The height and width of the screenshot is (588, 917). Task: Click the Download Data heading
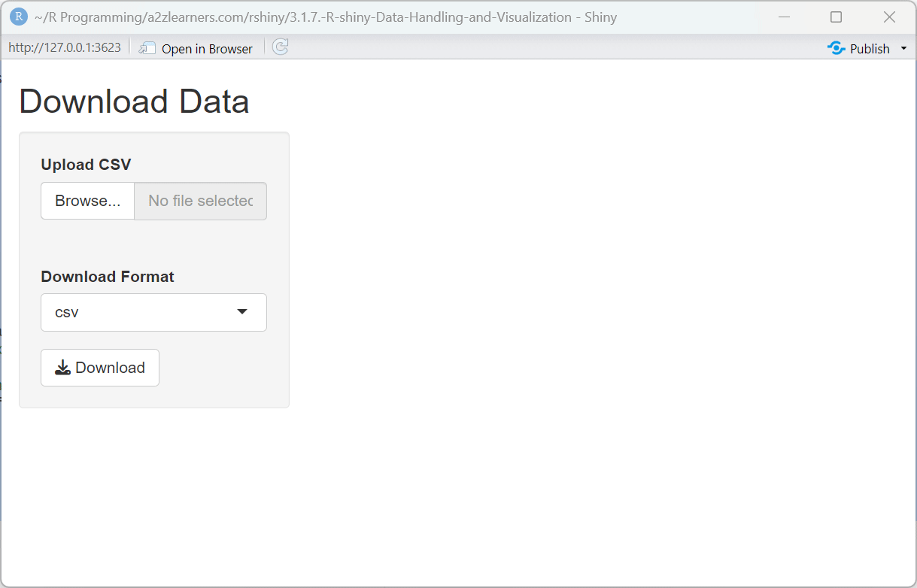coord(134,102)
